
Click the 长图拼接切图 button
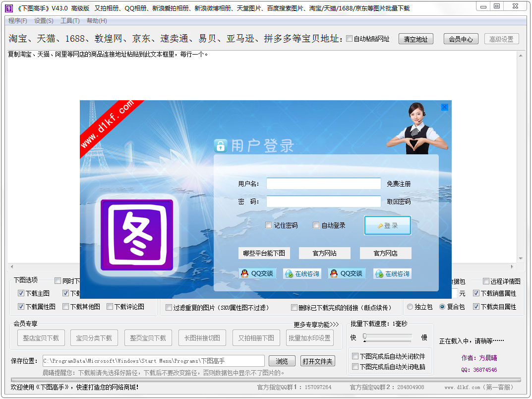click(202, 338)
